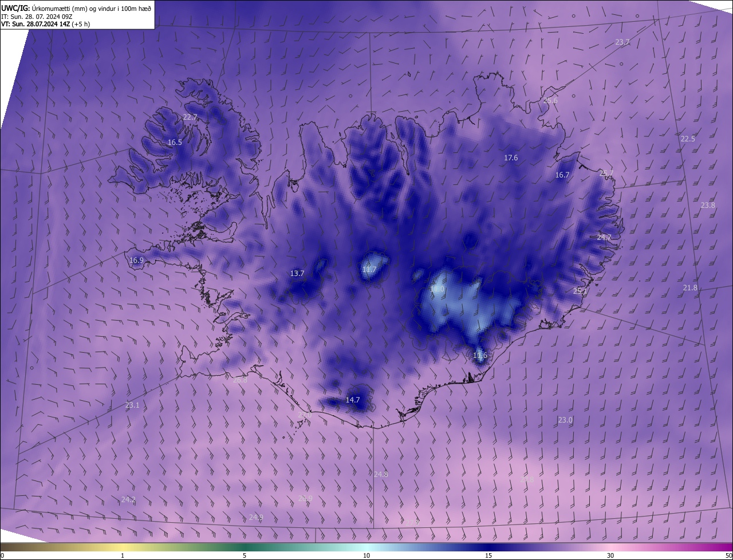Click the 11.7 value label
The height and width of the screenshot is (560, 733).
click(x=369, y=269)
